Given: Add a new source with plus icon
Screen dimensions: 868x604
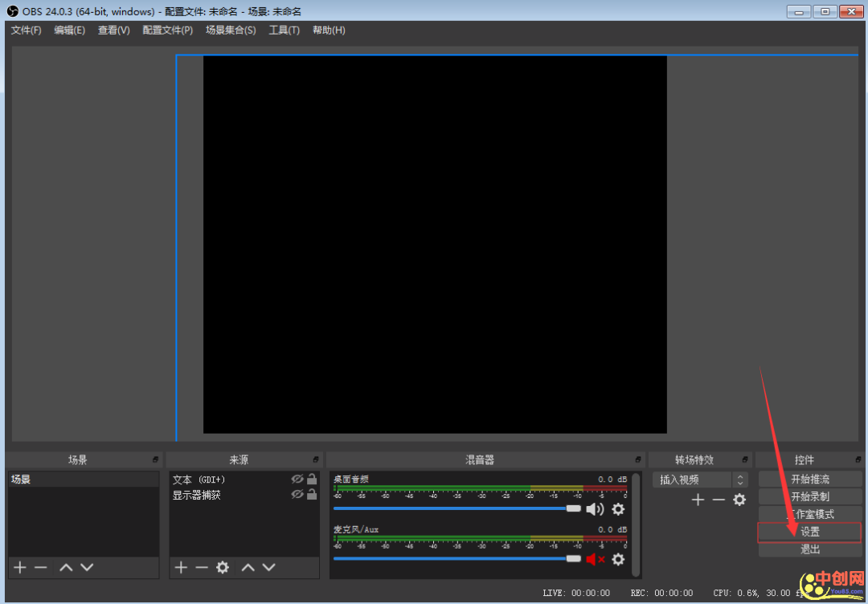Looking at the screenshot, I should (x=181, y=567).
